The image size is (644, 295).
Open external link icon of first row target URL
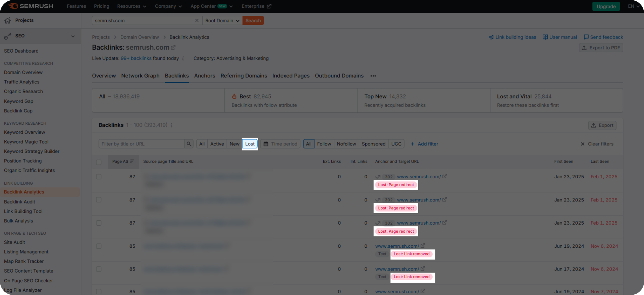tap(444, 176)
